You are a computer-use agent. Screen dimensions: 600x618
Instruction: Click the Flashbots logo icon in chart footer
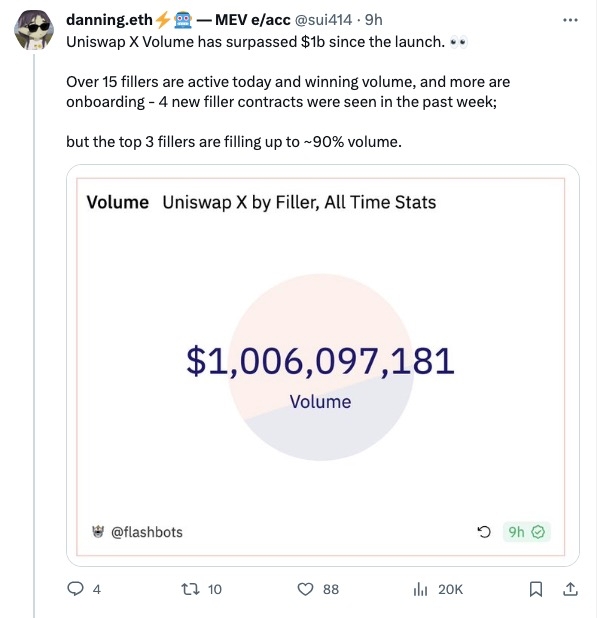98,532
